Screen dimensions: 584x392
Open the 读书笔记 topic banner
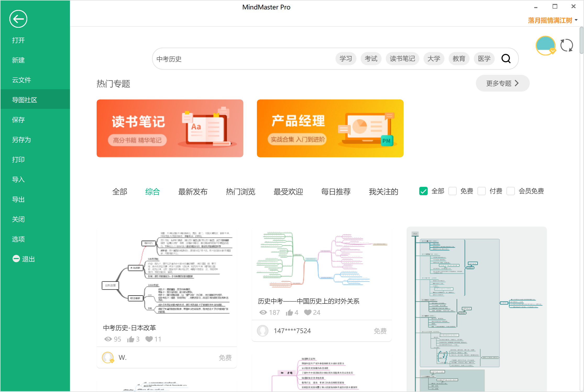tap(170, 128)
